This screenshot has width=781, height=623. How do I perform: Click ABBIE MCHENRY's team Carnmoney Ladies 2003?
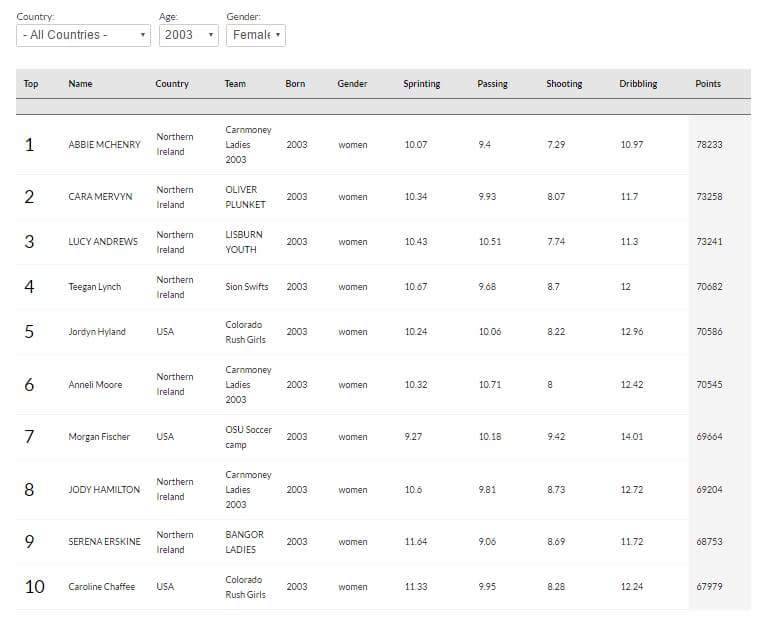(x=249, y=145)
